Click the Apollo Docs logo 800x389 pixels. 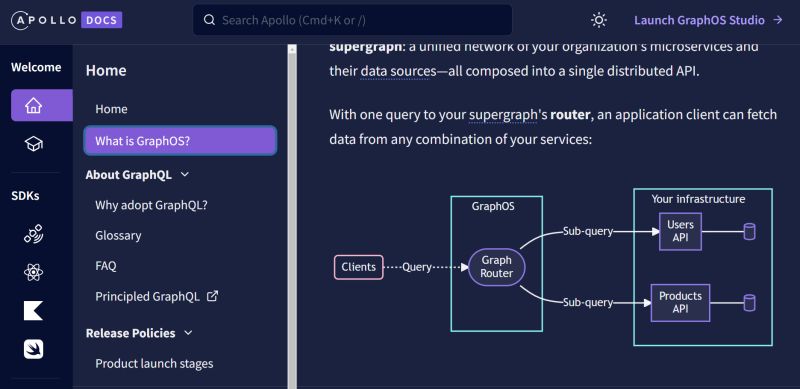click(x=66, y=20)
